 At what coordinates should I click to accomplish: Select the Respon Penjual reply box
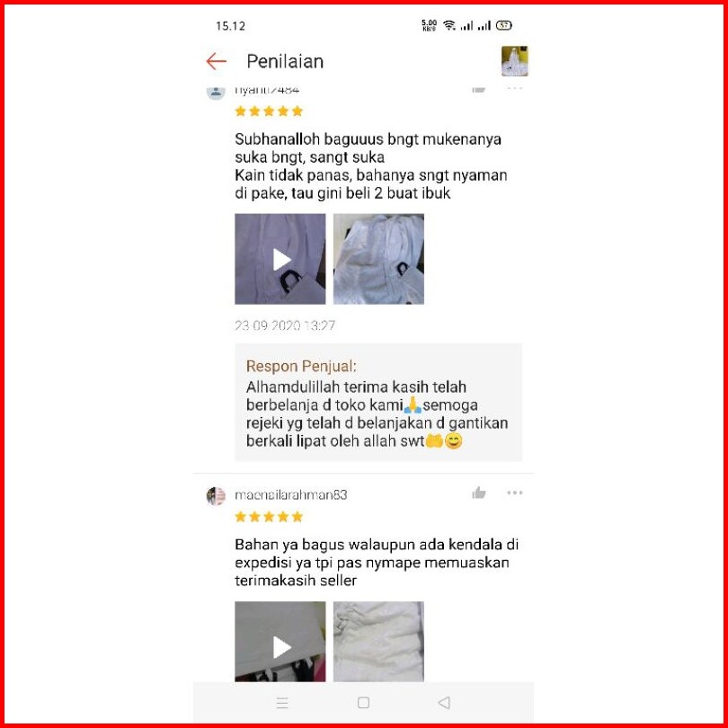point(378,402)
